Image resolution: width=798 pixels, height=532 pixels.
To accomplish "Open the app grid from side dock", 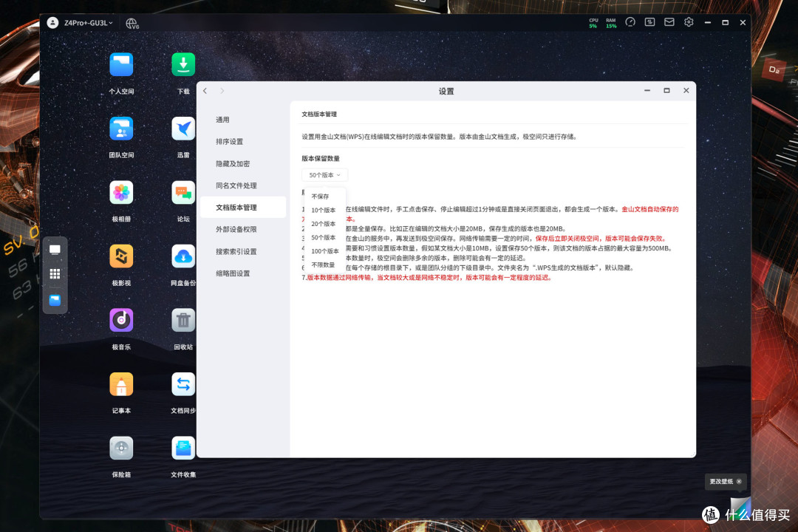I will (55, 274).
